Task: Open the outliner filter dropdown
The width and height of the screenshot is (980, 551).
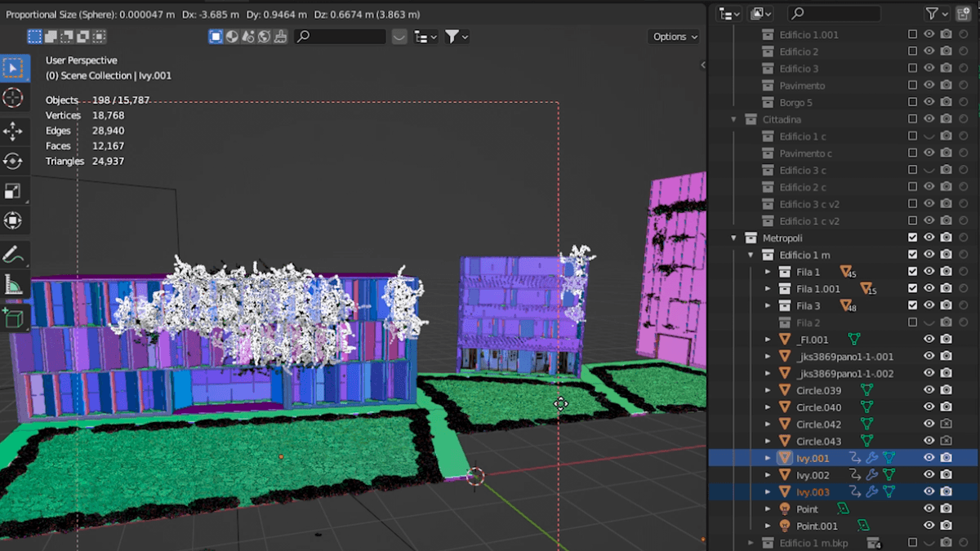Action: tap(937, 13)
